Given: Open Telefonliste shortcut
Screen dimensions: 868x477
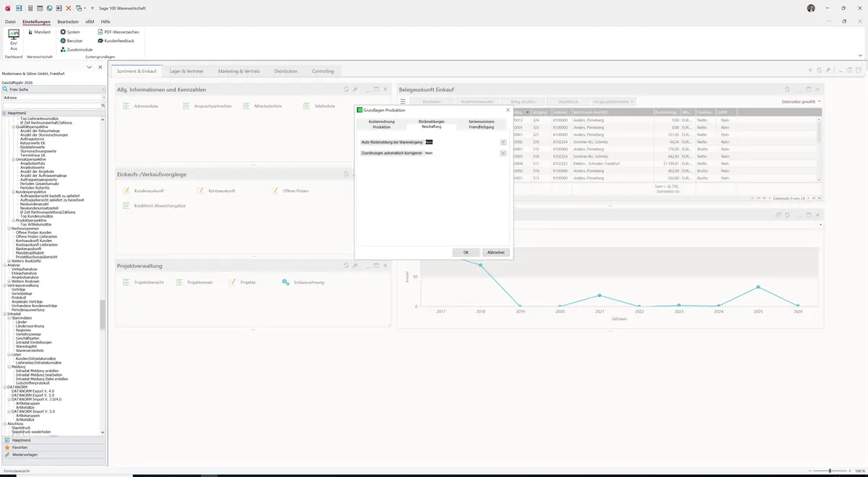Looking at the screenshot, I should click(x=319, y=106).
